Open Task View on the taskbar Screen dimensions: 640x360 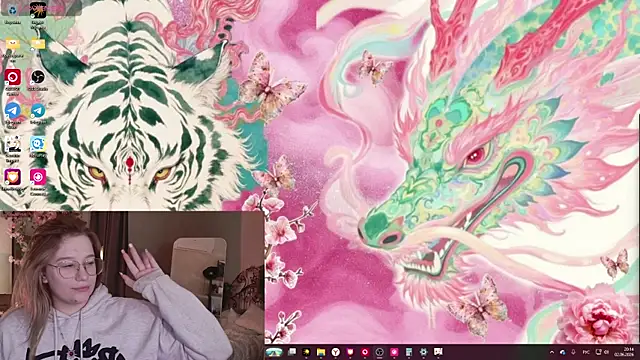point(292,352)
